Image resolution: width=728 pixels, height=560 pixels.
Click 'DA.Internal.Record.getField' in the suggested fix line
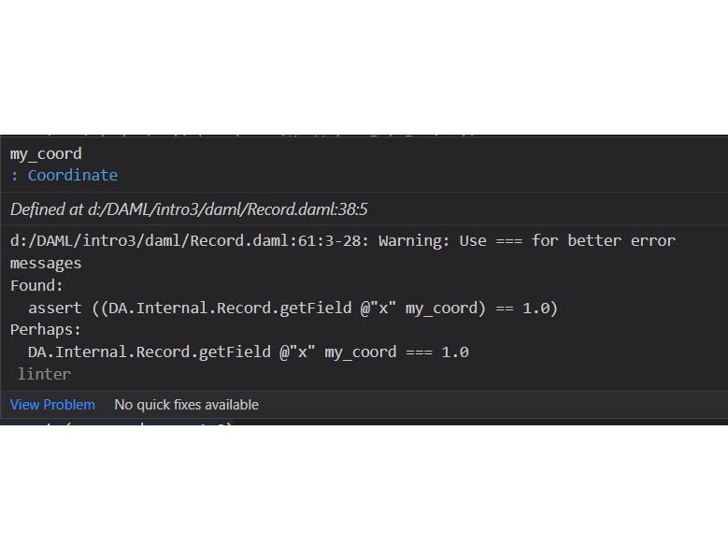click(149, 352)
